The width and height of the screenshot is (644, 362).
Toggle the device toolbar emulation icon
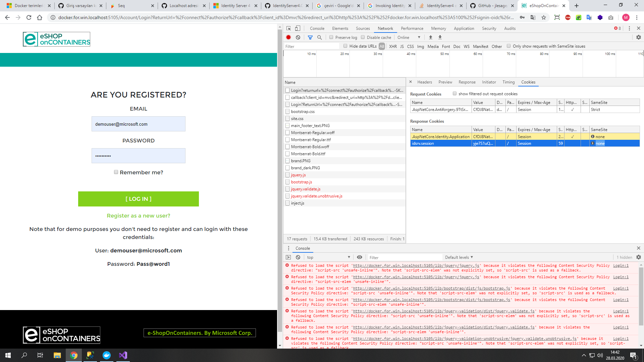pyautogui.click(x=297, y=28)
